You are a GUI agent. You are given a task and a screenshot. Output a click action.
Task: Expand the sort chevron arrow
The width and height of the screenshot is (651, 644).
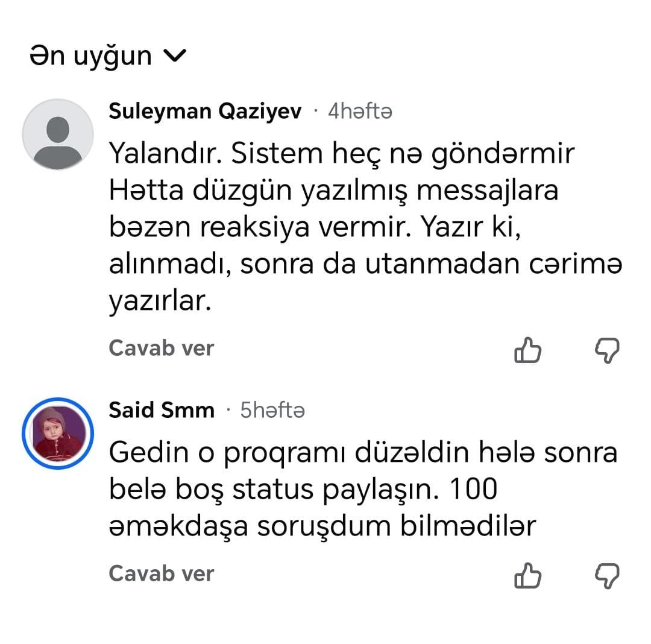click(x=175, y=56)
